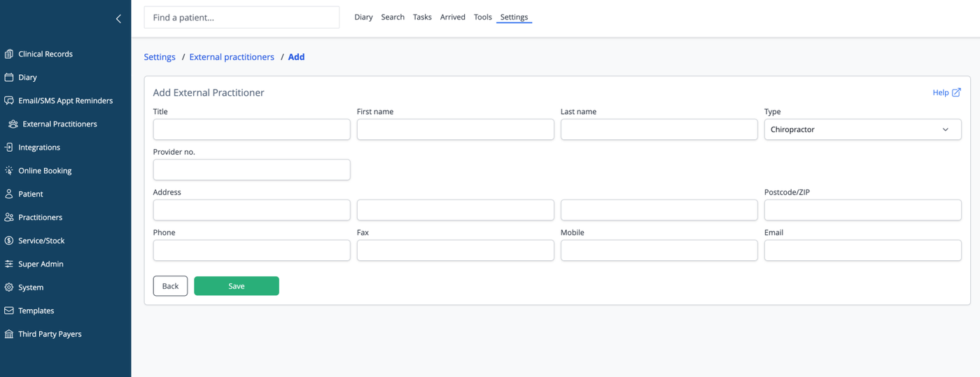This screenshot has width=980, height=377.
Task: Open the Service/Stock dollar icon
Action: [9, 241]
